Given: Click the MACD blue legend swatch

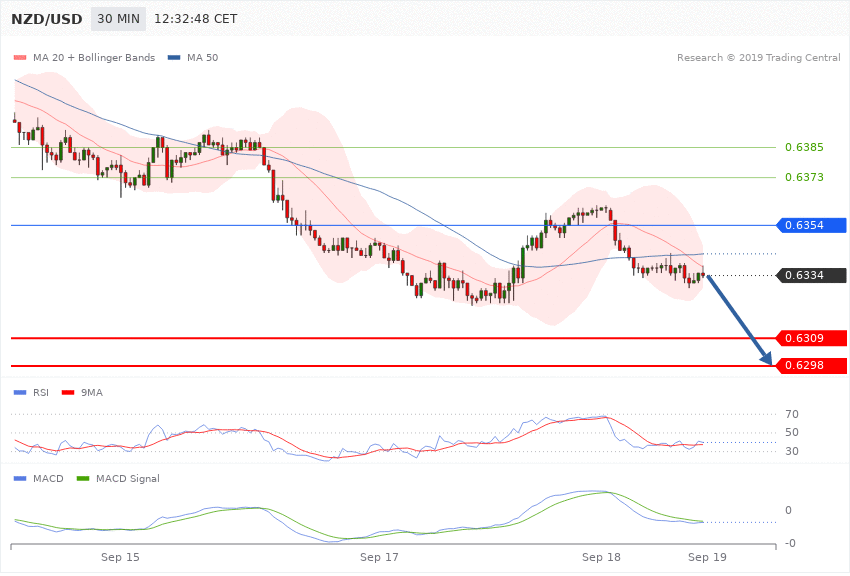Looking at the screenshot, I should pos(20,478).
